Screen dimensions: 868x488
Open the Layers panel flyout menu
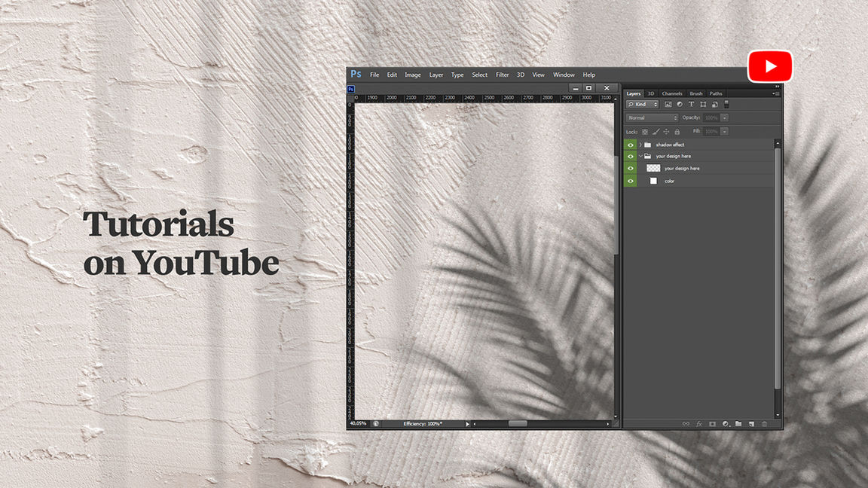point(777,93)
